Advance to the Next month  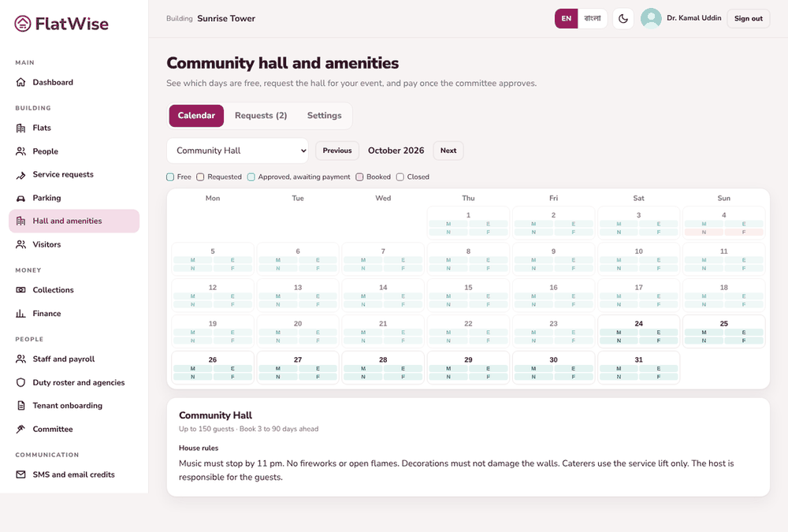coord(448,151)
